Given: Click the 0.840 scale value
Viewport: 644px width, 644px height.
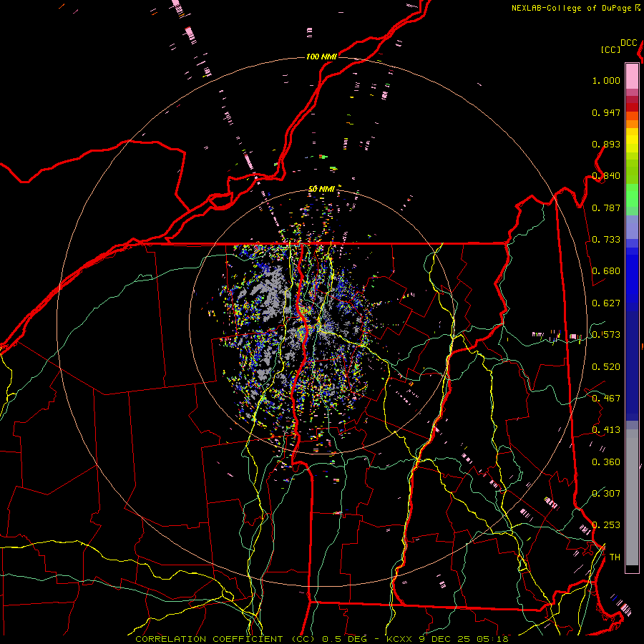Looking at the screenshot, I should click(x=606, y=176).
